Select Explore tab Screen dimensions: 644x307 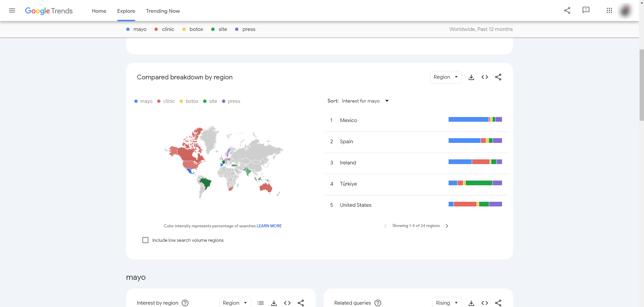[126, 11]
